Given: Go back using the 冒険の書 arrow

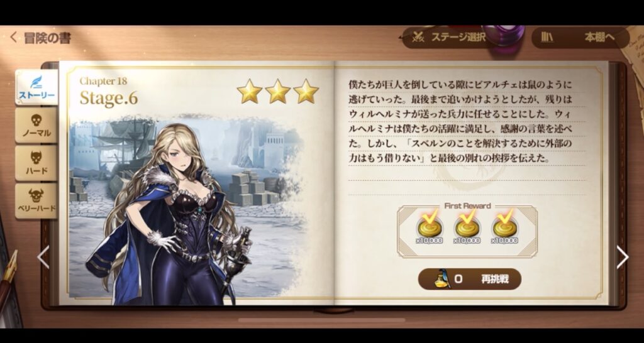Looking at the screenshot, I should (13, 38).
